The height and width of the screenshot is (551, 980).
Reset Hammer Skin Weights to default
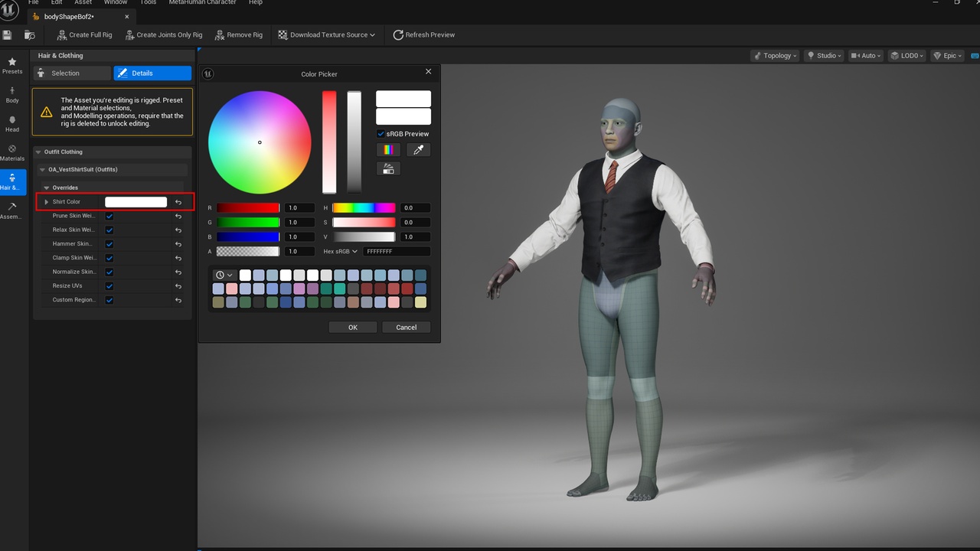coord(178,244)
